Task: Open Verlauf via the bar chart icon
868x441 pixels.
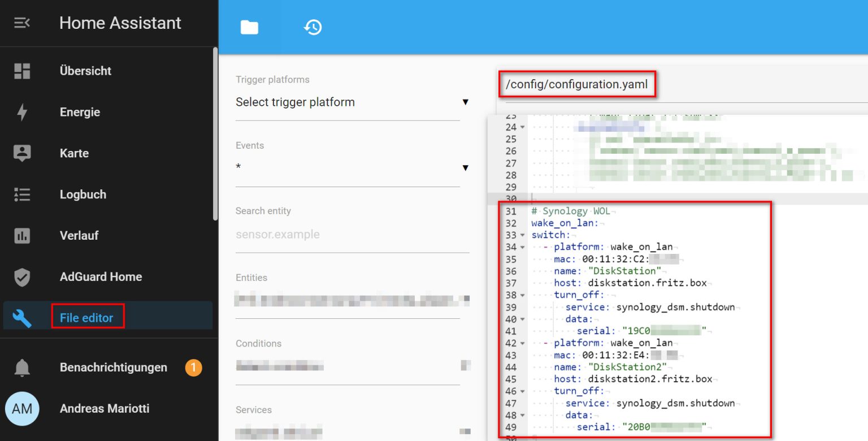Action: 23,235
